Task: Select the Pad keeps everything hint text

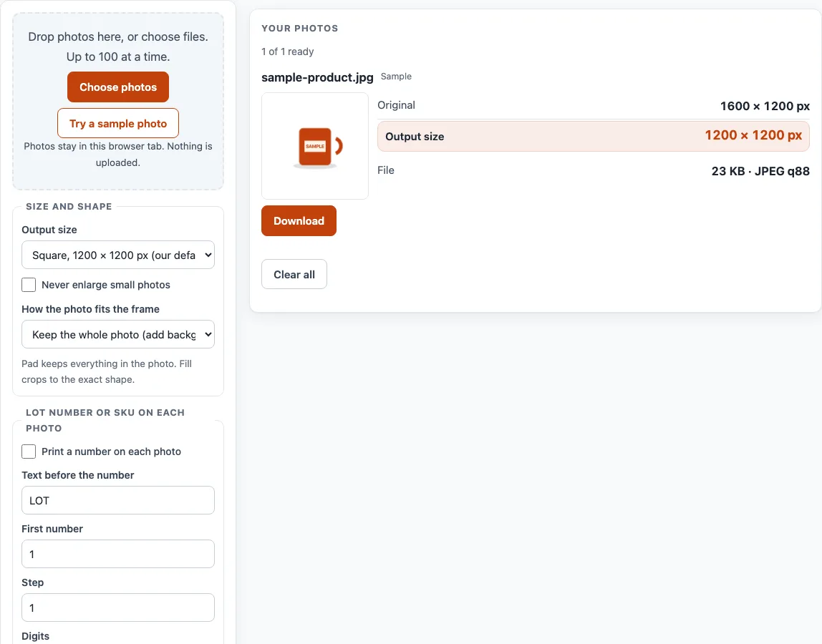Action: pyautogui.click(x=107, y=371)
